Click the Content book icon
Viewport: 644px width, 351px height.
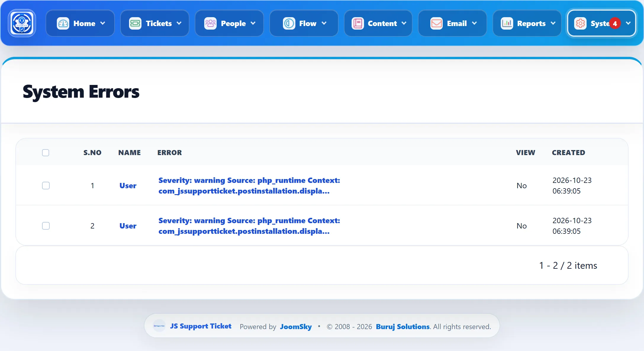pyautogui.click(x=358, y=23)
